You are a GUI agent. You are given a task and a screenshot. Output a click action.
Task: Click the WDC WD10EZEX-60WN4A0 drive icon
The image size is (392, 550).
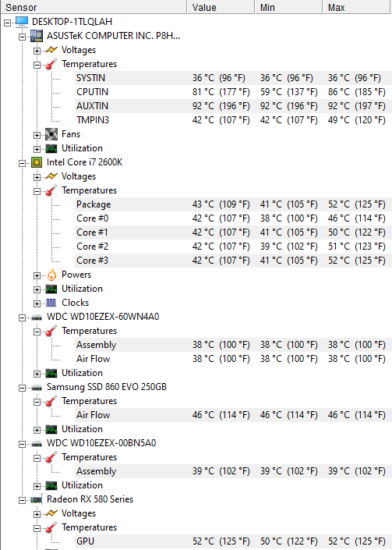tap(37, 318)
